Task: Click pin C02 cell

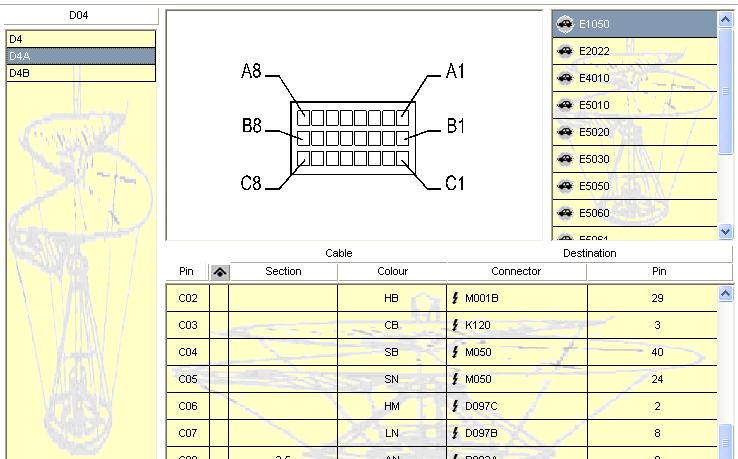Action: click(x=188, y=298)
